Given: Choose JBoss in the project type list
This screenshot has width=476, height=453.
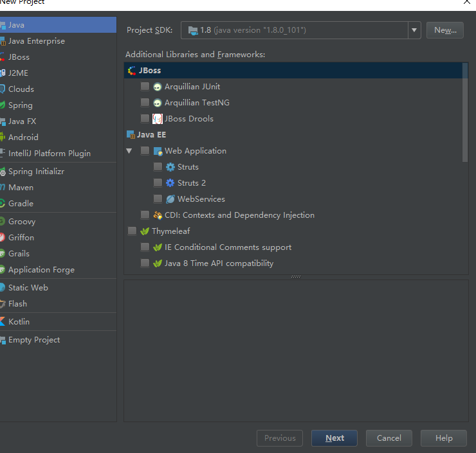Looking at the screenshot, I should (58, 57).
